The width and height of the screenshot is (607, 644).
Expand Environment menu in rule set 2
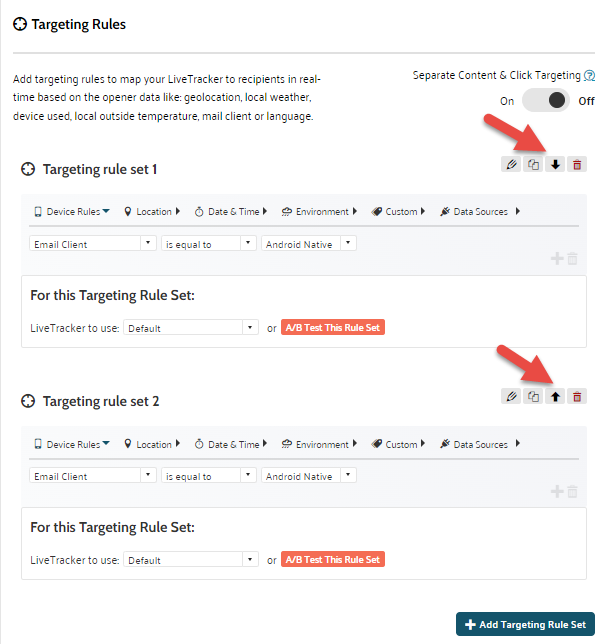tap(320, 445)
